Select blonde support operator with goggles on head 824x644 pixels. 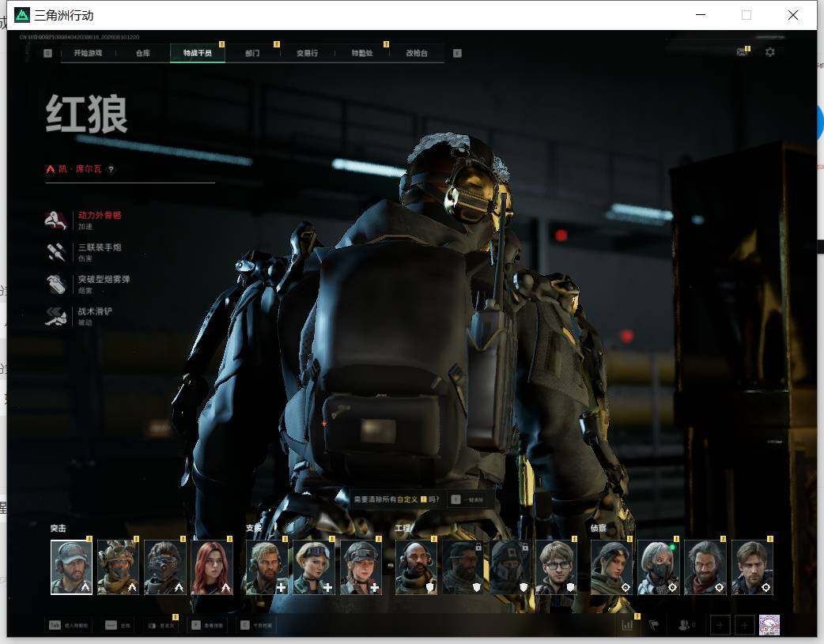click(x=314, y=567)
